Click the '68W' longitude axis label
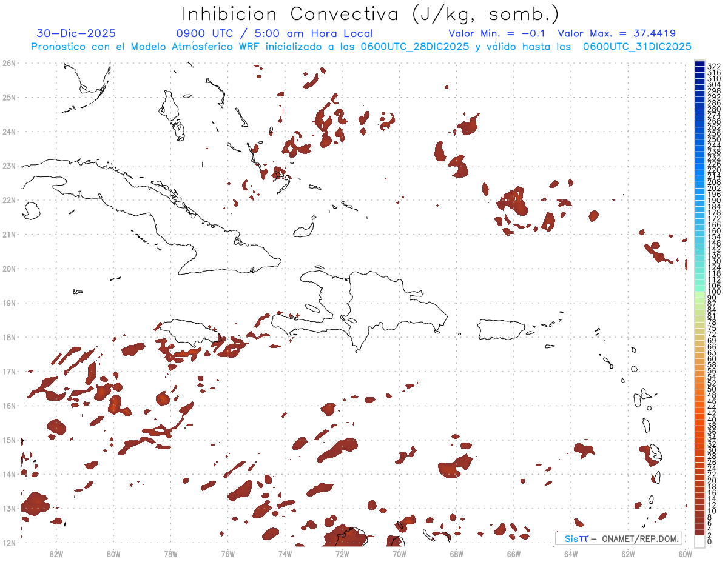 [457, 553]
